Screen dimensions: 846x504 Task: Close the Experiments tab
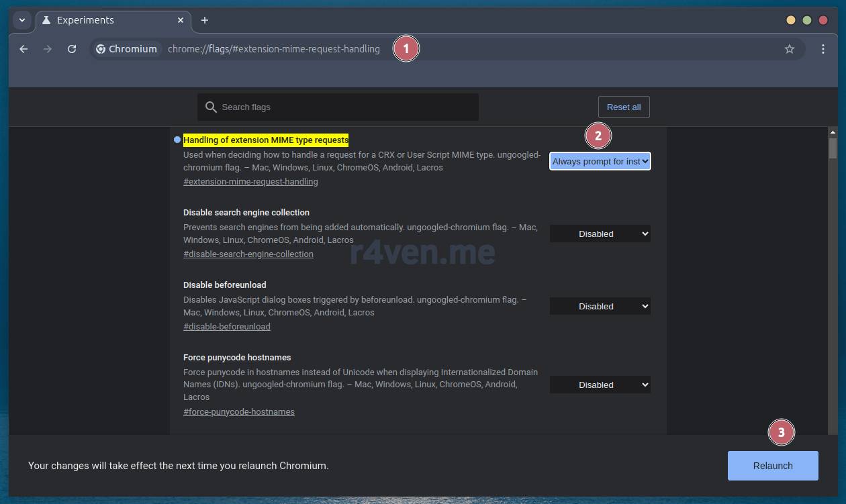(181, 20)
